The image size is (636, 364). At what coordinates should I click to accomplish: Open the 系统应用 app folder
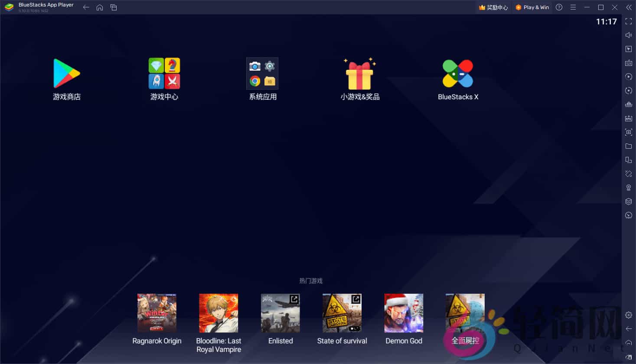tap(262, 73)
